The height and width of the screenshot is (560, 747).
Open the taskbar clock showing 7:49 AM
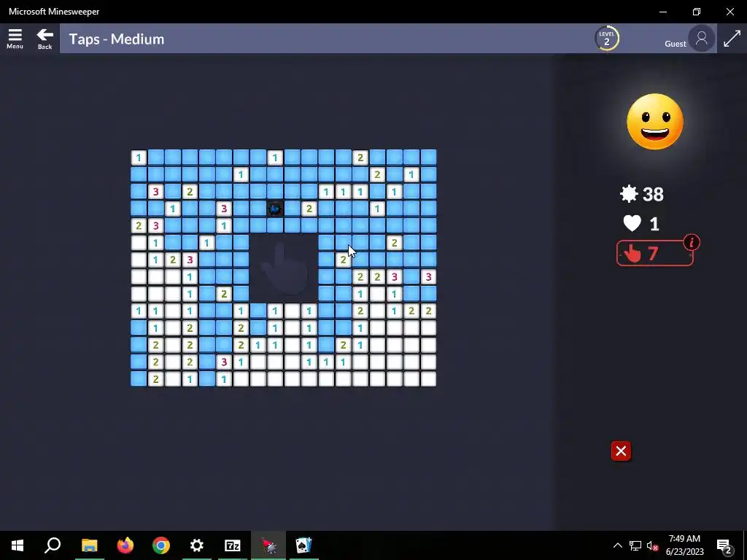(x=684, y=545)
